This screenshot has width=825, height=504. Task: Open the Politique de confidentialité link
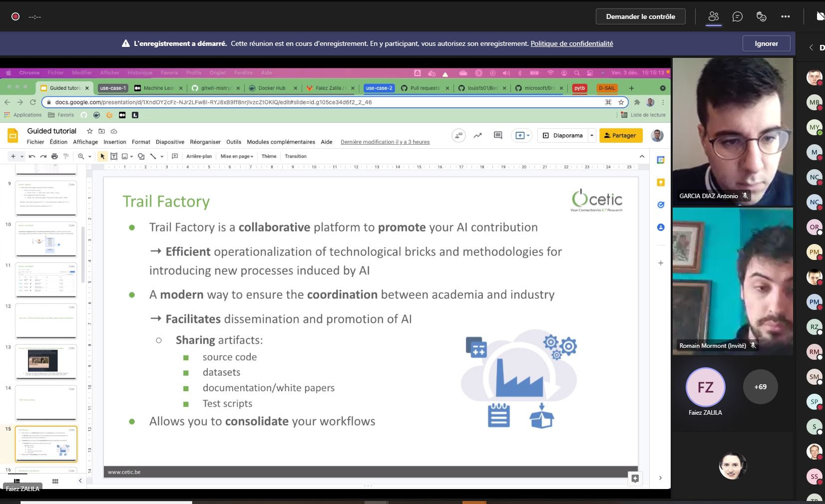coord(572,43)
